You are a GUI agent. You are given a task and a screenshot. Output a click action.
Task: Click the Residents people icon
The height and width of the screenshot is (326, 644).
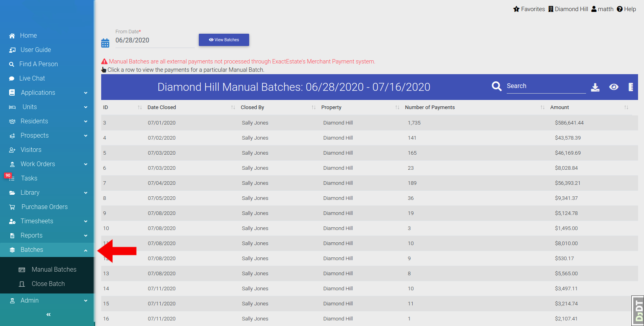(x=12, y=121)
